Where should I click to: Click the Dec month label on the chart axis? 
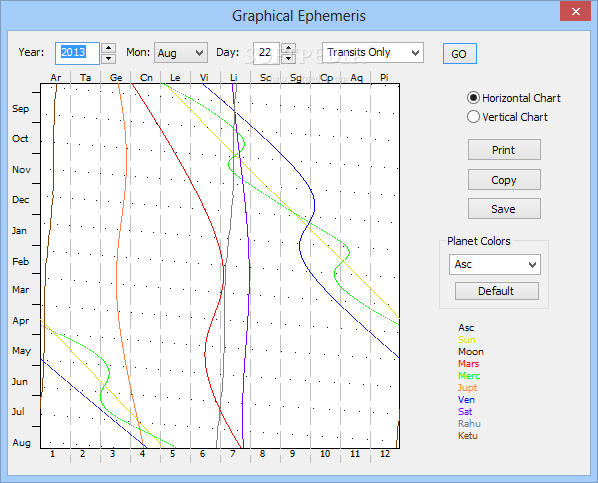pyautogui.click(x=20, y=200)
